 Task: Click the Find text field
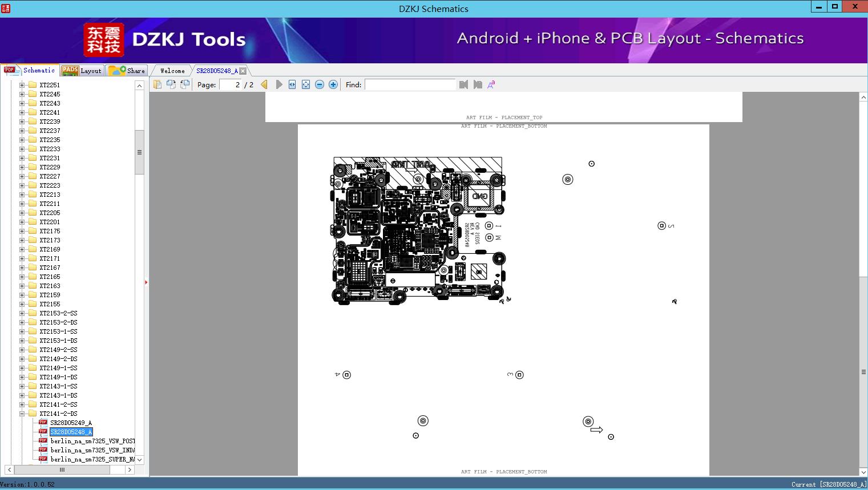click(x=410, y=84)
